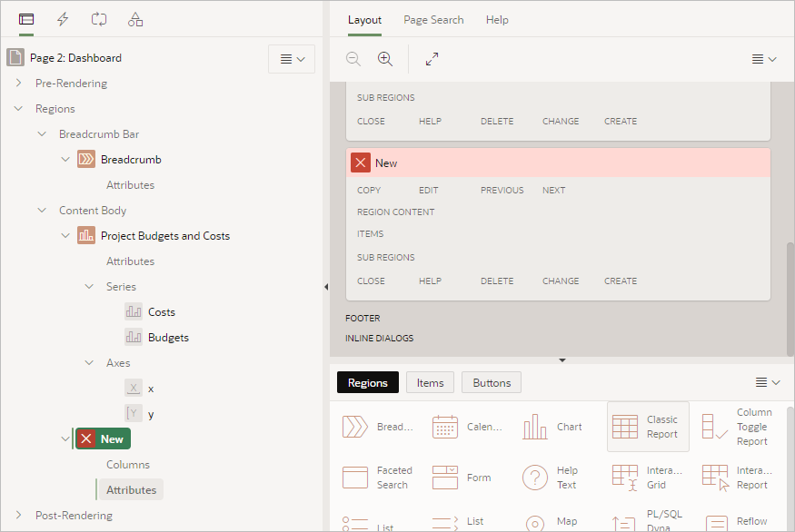The width and height of the screenshot is (795, 532).
Task: Select the Chart region from the gallery
Action: click(556, 427)
